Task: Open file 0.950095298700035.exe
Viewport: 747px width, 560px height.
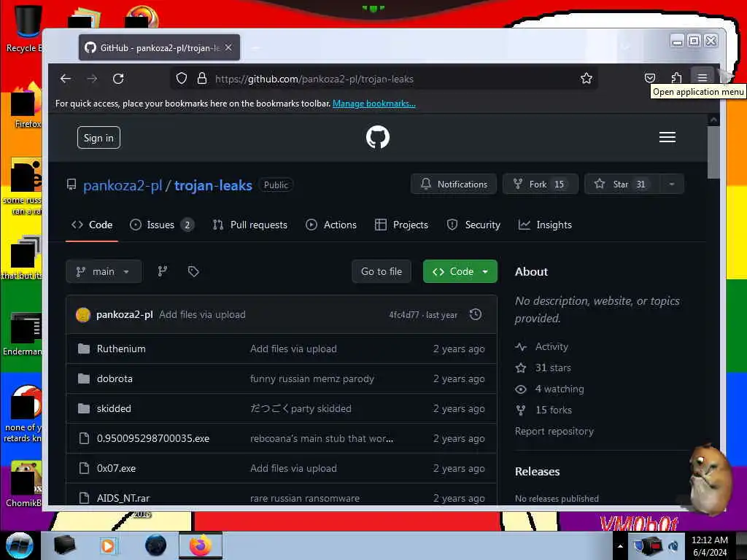Action: (153, 438)
